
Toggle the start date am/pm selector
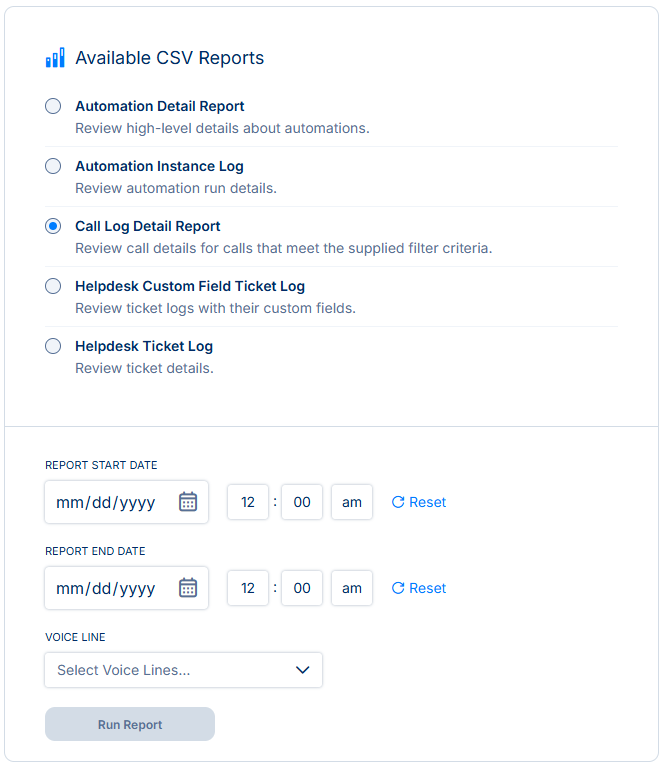[x=352, y=502]
